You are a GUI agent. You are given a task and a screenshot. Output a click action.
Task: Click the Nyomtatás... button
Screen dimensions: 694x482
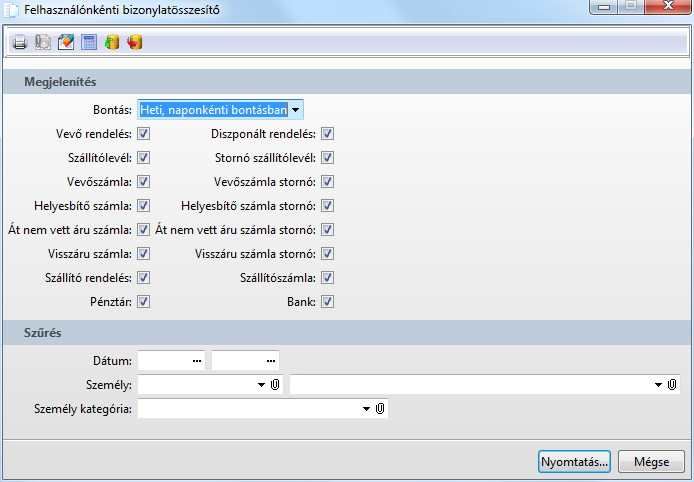574,462
